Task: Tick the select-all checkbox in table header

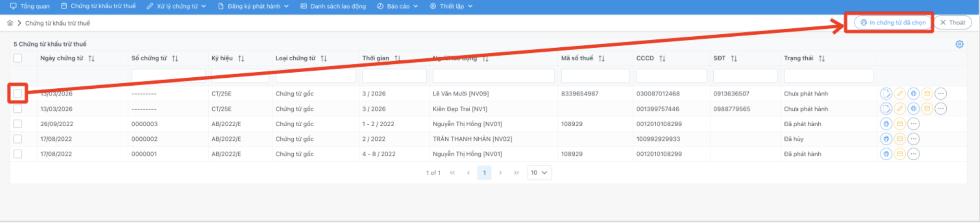Action: 18,58
